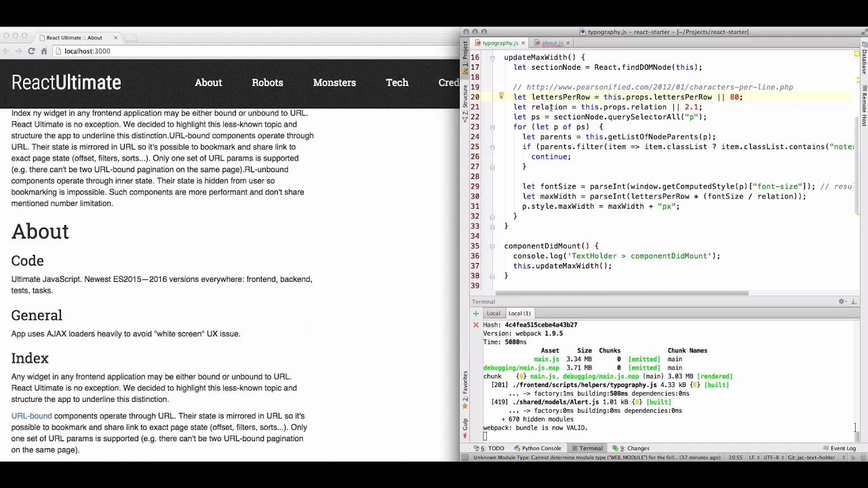Open the Event Log
The image size is (868, 488).
(839, 448)
